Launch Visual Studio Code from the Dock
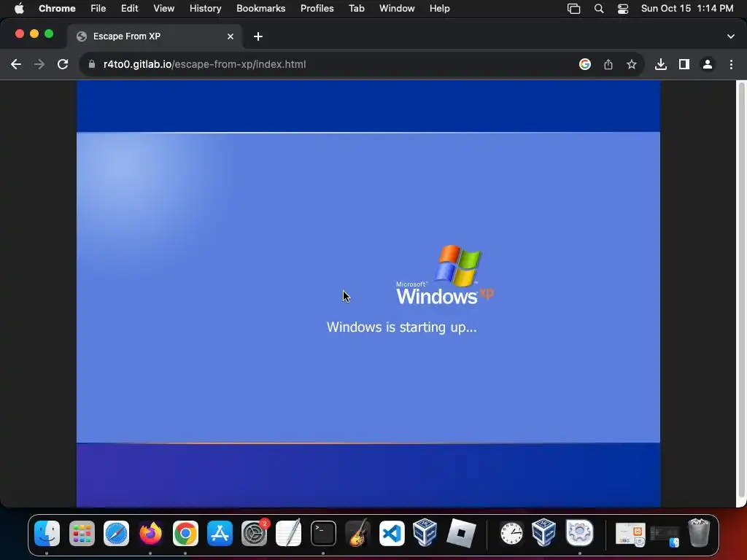Screen dimensions: 747x560 point(392,533)
